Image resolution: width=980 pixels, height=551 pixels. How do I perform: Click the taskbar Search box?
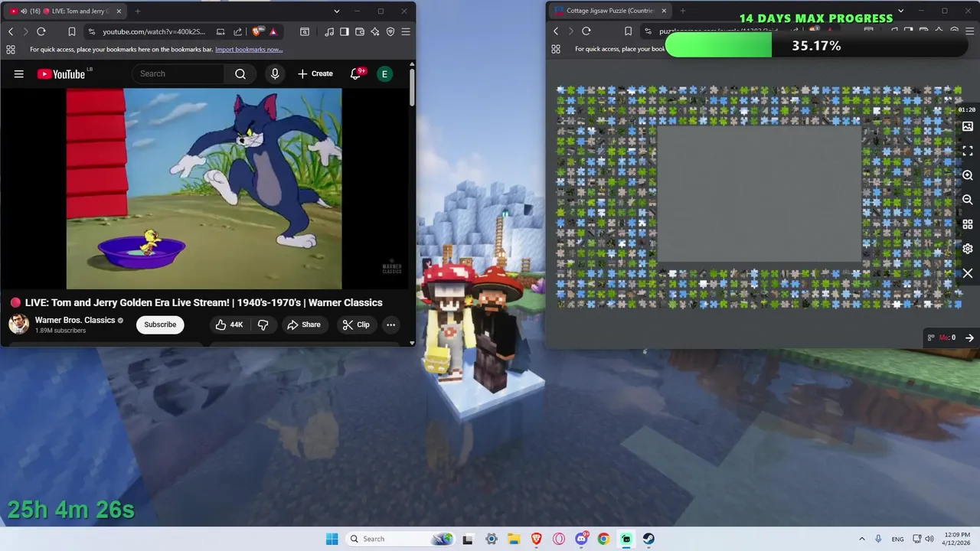[x=400, y=539]
